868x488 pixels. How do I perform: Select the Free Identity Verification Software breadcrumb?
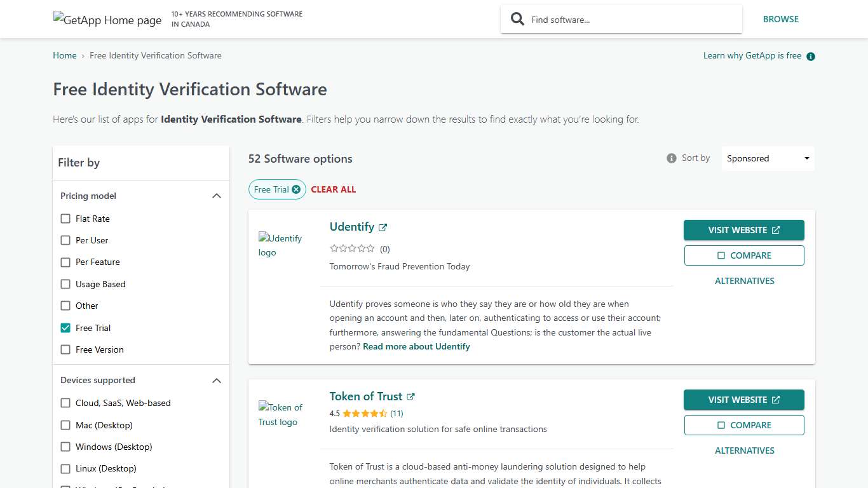[155, 55]
